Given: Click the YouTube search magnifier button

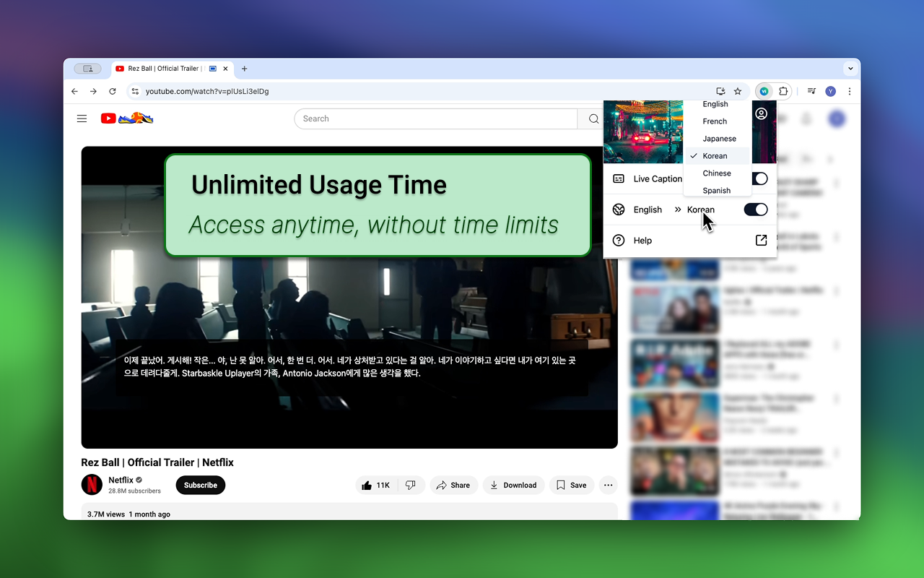Looking at the screenshot, I should tap(593, 119).
